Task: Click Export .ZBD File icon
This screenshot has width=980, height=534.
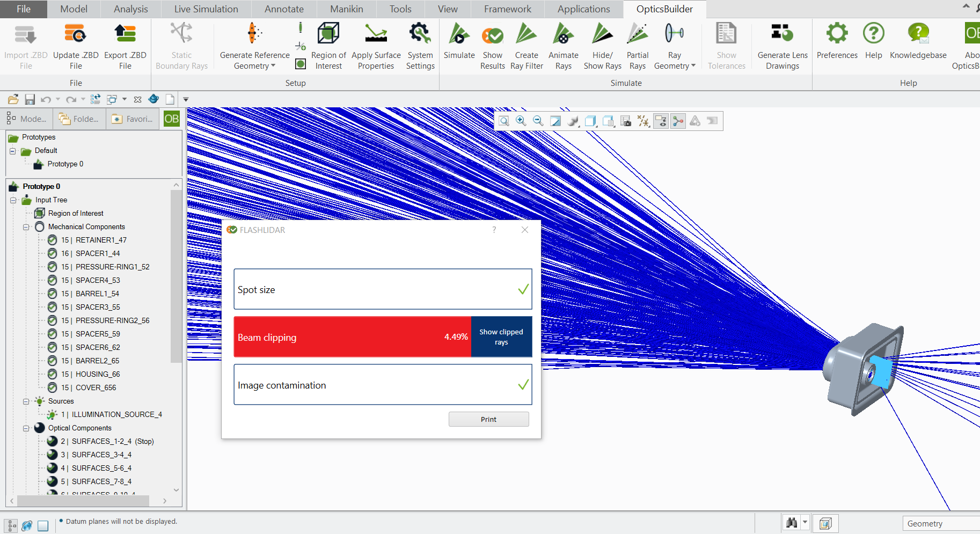Action: (125, 34)
